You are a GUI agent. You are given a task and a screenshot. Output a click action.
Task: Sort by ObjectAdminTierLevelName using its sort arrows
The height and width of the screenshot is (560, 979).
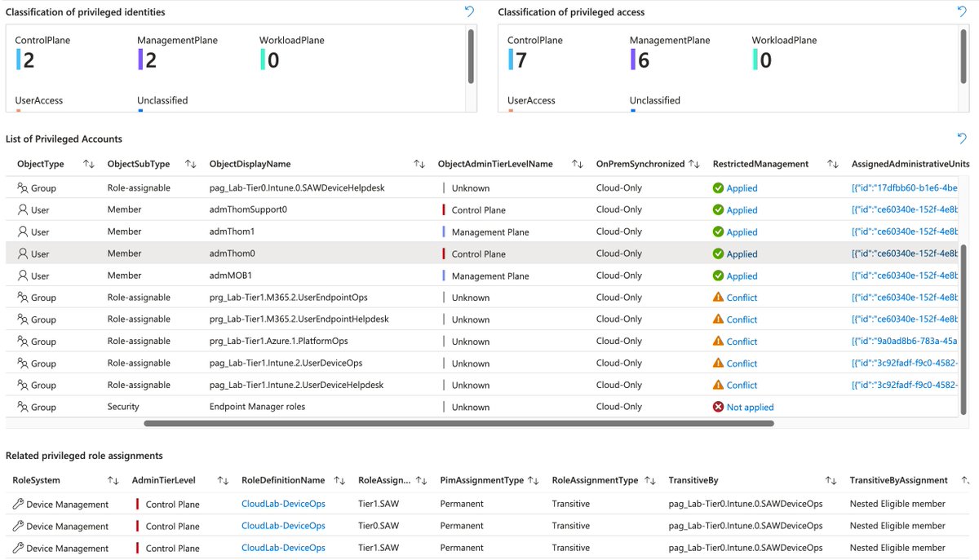click(x=578, y=164)
